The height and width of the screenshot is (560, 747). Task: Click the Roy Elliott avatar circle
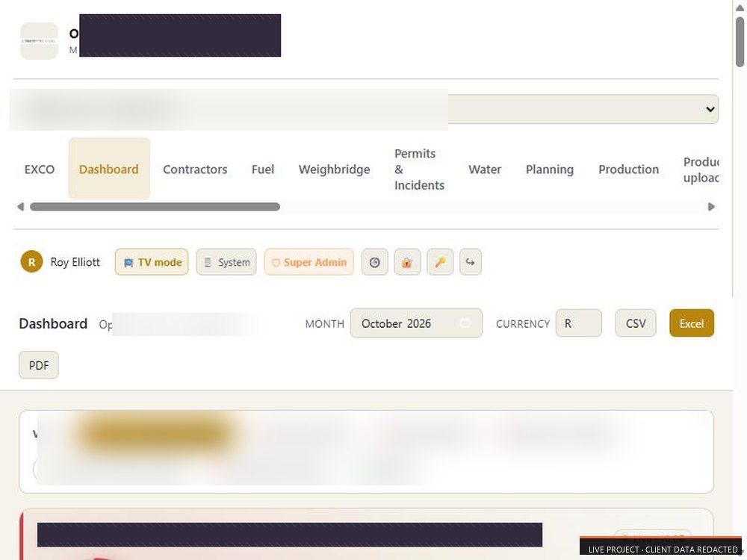pos(32,262)
